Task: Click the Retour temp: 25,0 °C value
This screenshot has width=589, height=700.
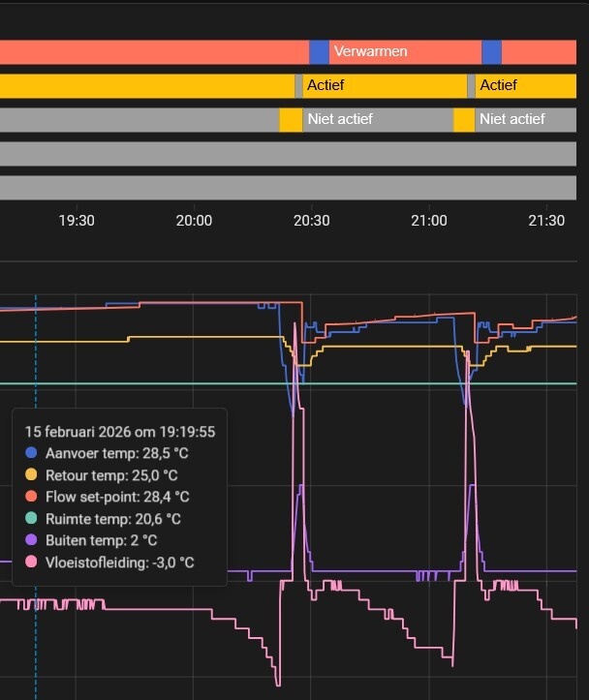Action: click(x=111, y=475)
